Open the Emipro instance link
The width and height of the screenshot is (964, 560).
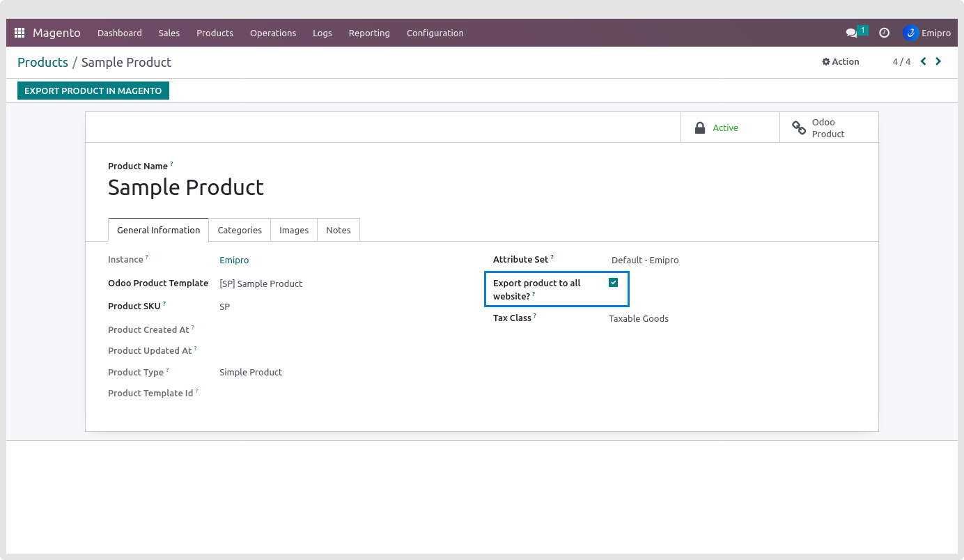[x=234, y=260]
